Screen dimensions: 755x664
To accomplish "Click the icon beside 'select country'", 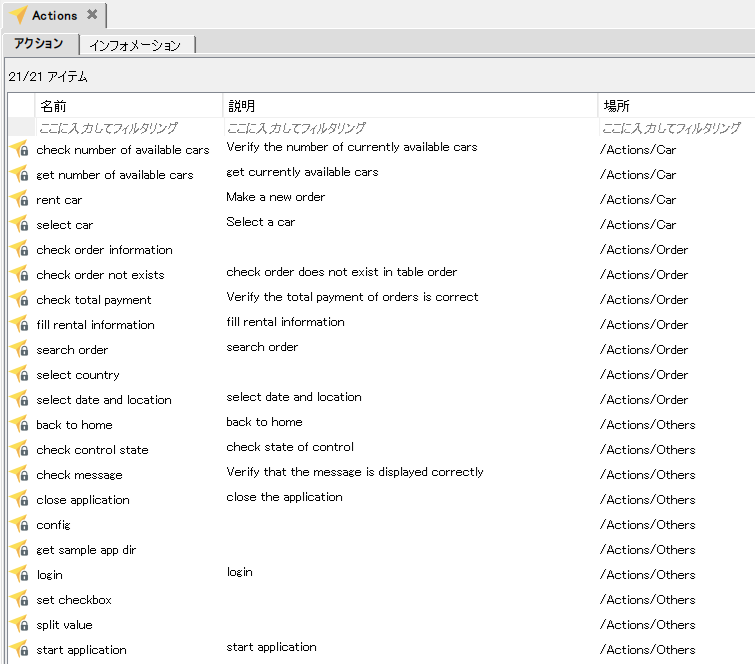I will click(19, 374).
